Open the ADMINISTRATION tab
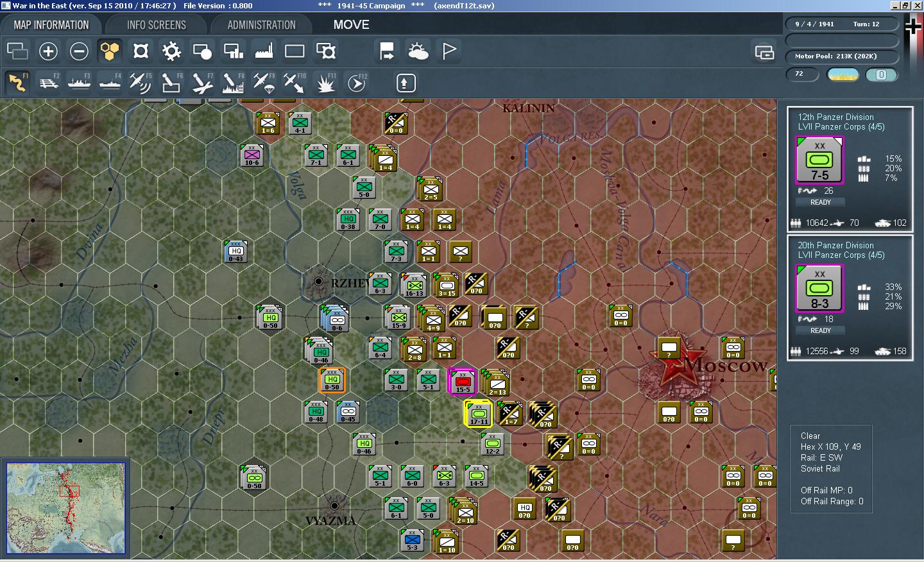 click(261, 25)
